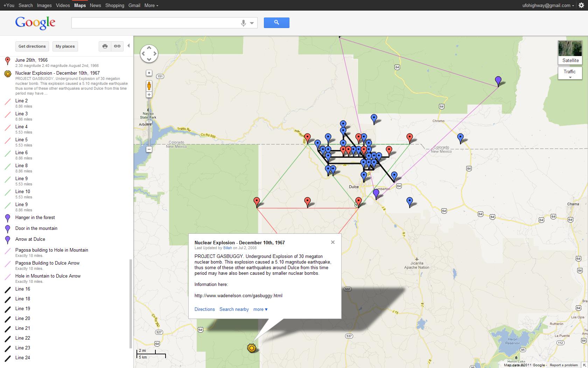This screenshot has height=368, width=588.
Task: Open the Directions link in info window
Action: 204,309
